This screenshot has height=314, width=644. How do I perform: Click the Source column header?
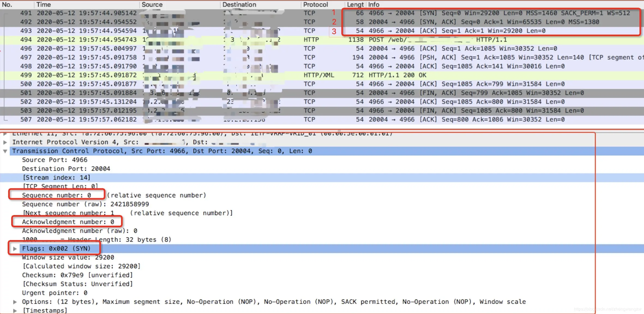[180, 5]
